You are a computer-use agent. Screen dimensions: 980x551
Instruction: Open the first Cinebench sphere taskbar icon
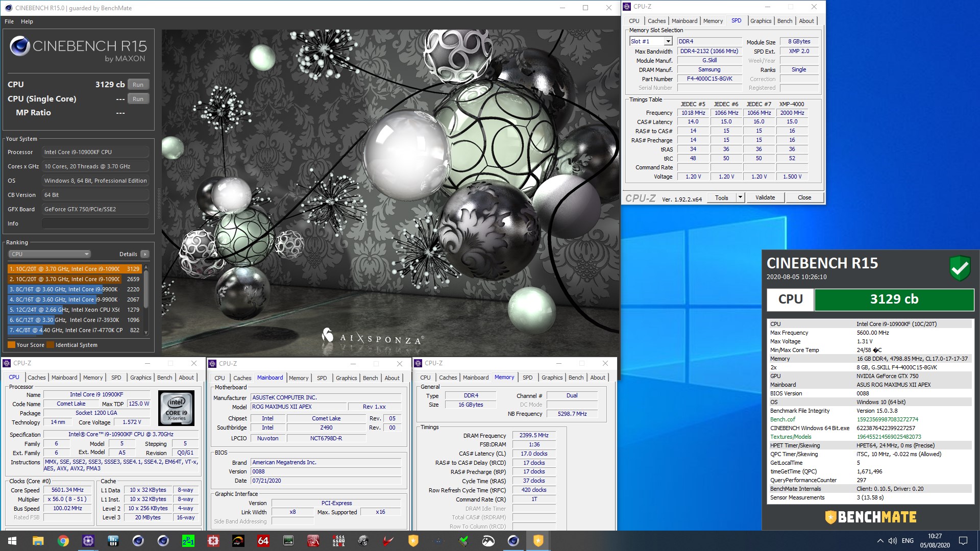pyautogui.click(x=138, y=541)
